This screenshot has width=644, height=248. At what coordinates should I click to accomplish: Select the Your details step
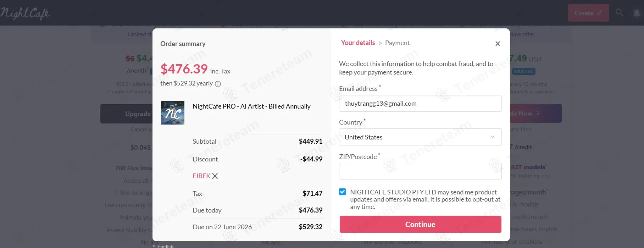tap(358, 43)
